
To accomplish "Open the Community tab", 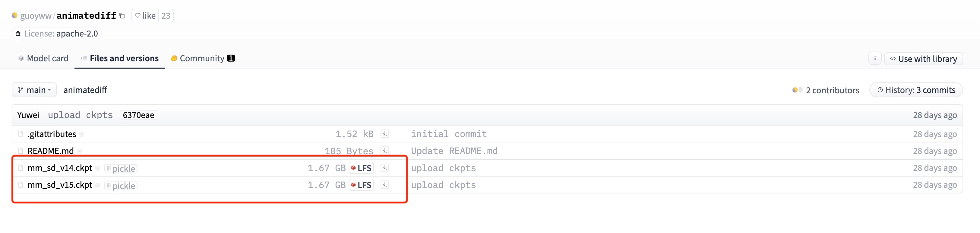I will [x=203, y=58].
